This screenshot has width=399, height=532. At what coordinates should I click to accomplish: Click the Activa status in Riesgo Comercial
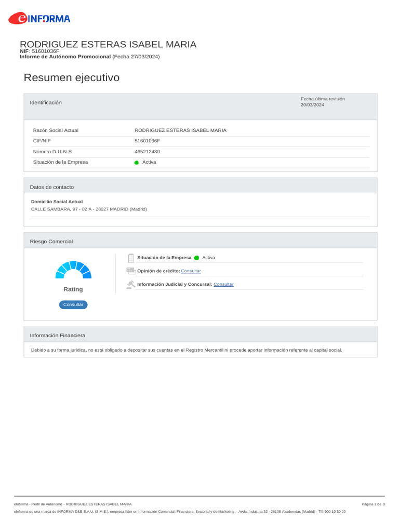pyautogui.click(x=209, y=258)
